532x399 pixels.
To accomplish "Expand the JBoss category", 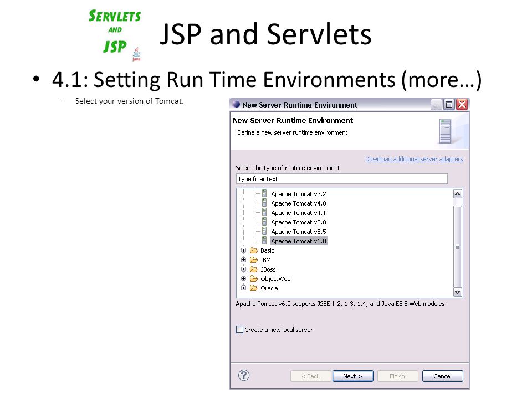I will tap(243, 269).
